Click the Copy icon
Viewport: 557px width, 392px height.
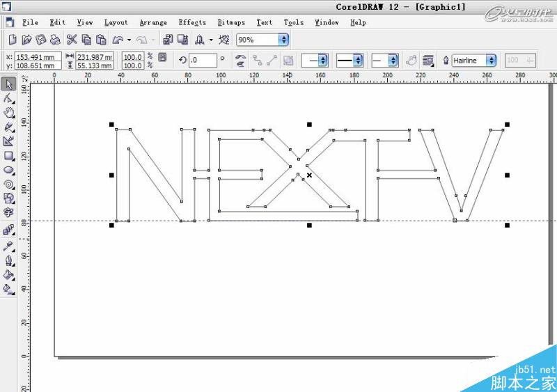(86, 40)
